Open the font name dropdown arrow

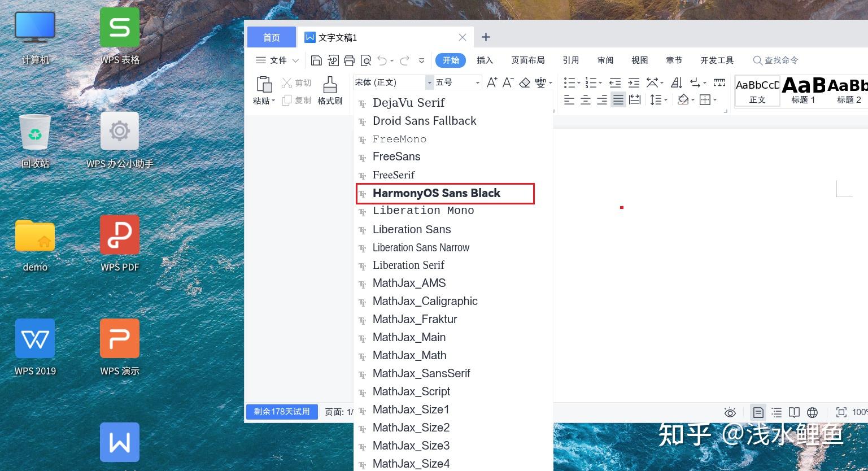(429, 82)
